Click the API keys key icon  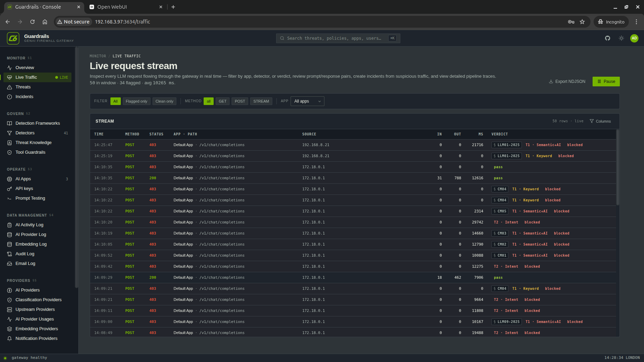tap(10, 189)
